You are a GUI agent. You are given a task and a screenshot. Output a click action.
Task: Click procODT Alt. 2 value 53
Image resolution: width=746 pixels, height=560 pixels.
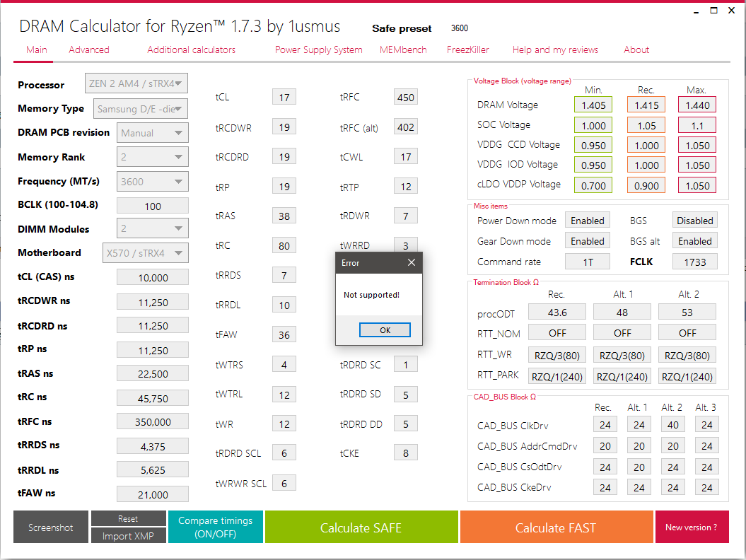pos(687,312)
